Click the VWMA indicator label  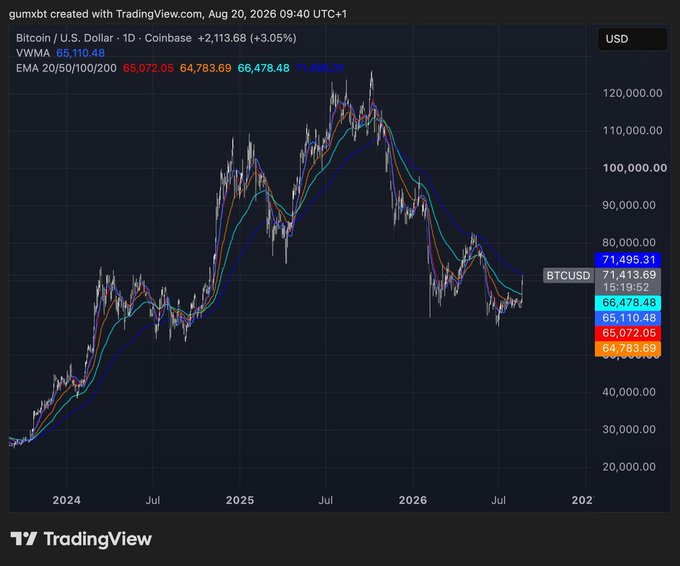[33, 53]
